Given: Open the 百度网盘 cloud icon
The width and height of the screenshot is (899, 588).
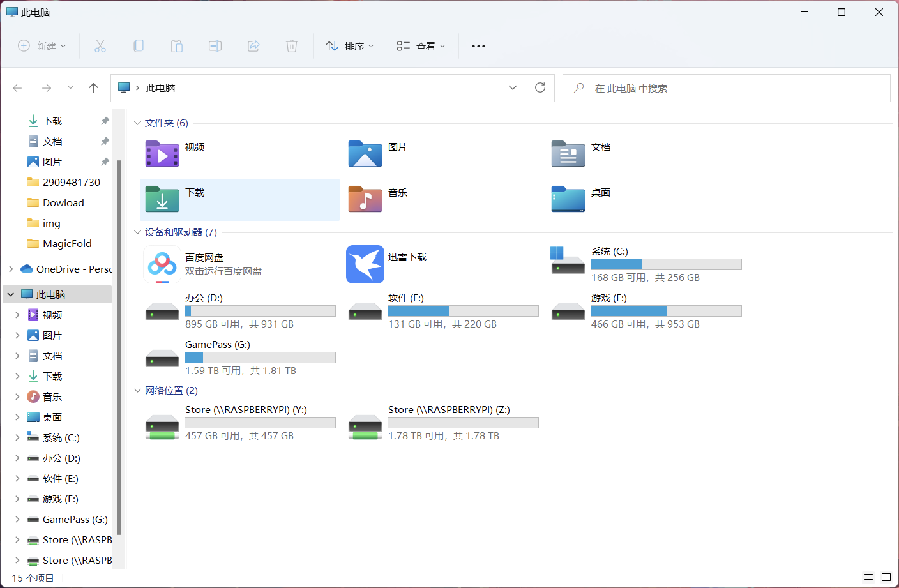Looking at the screenshot, I should point(162,264).
